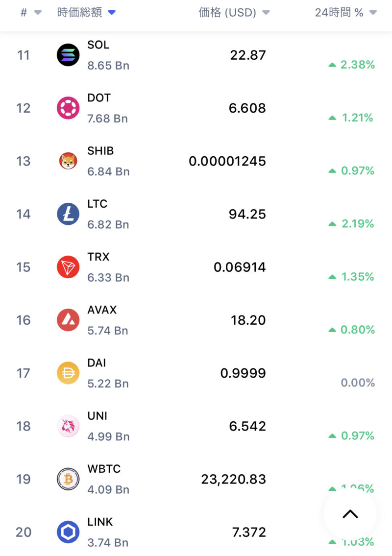Click the Chainlink (LINK) hexagon icon
The height and width of the screenshot is (556, 392).
tap(68, 532)
